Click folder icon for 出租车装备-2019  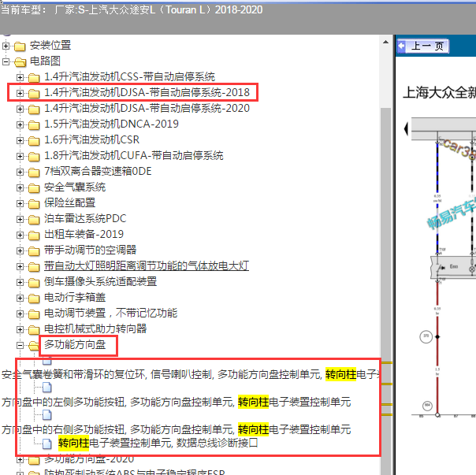[x=34, y=236]
